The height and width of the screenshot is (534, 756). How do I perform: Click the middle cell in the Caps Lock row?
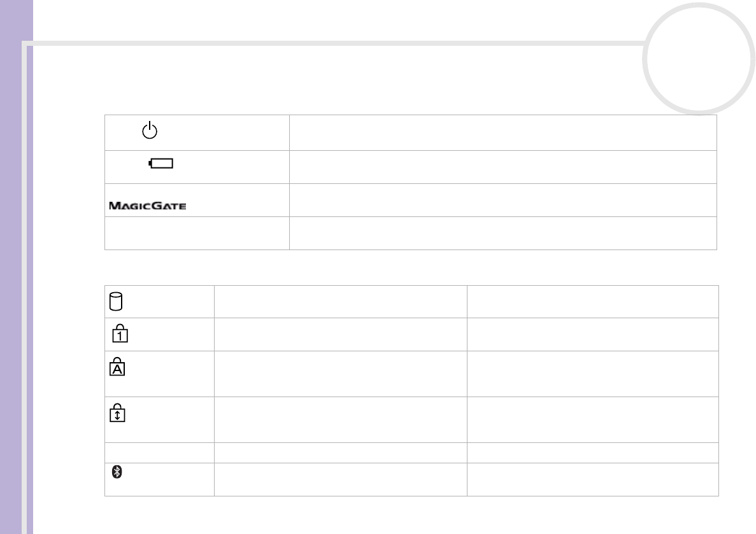tap(340, 374)
